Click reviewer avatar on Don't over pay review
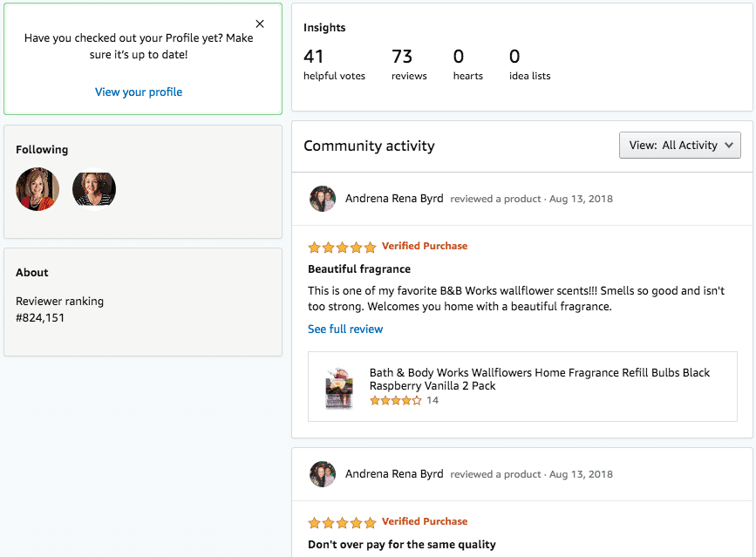The width and height of the screenshot is (756, 557). [x=323, y=474]
